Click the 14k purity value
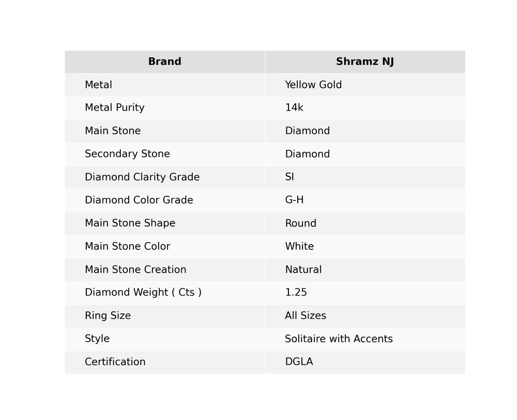Screen dimensions: 517x420 click(x=294, y=108)
